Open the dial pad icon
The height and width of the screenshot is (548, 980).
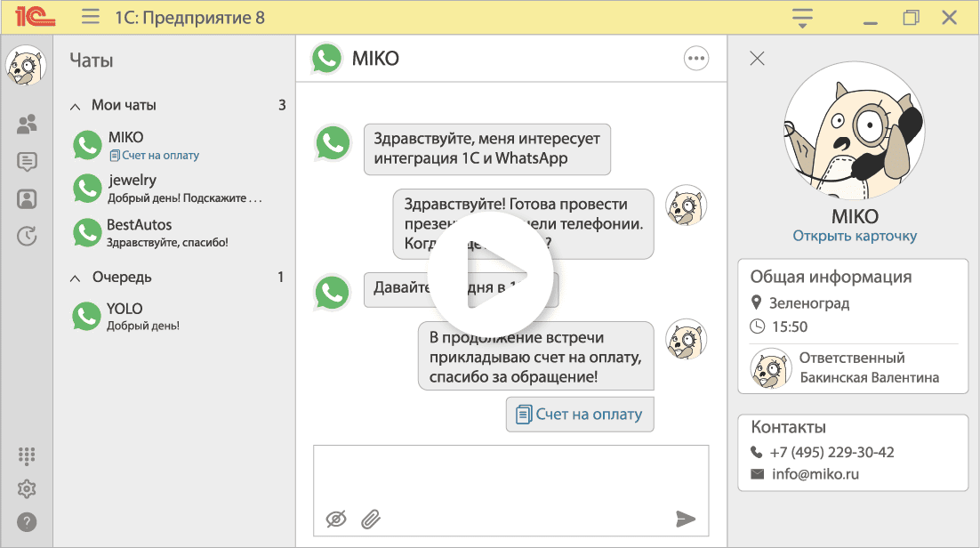[x=27, y=456]
